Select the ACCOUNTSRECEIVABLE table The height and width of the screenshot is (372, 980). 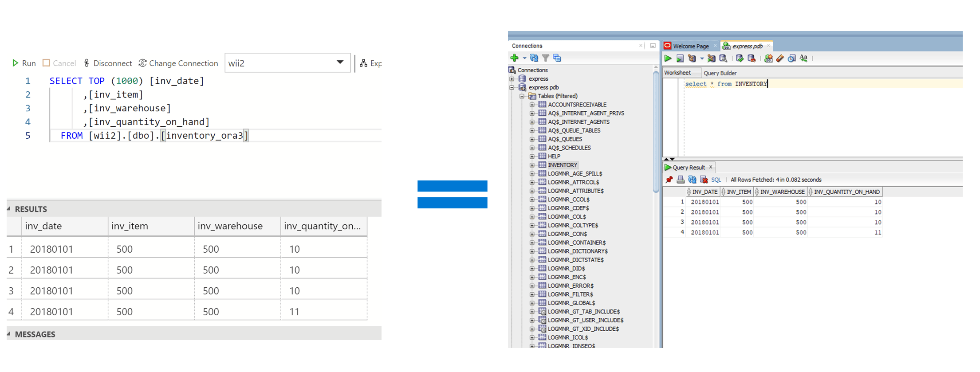coord(577,105)
